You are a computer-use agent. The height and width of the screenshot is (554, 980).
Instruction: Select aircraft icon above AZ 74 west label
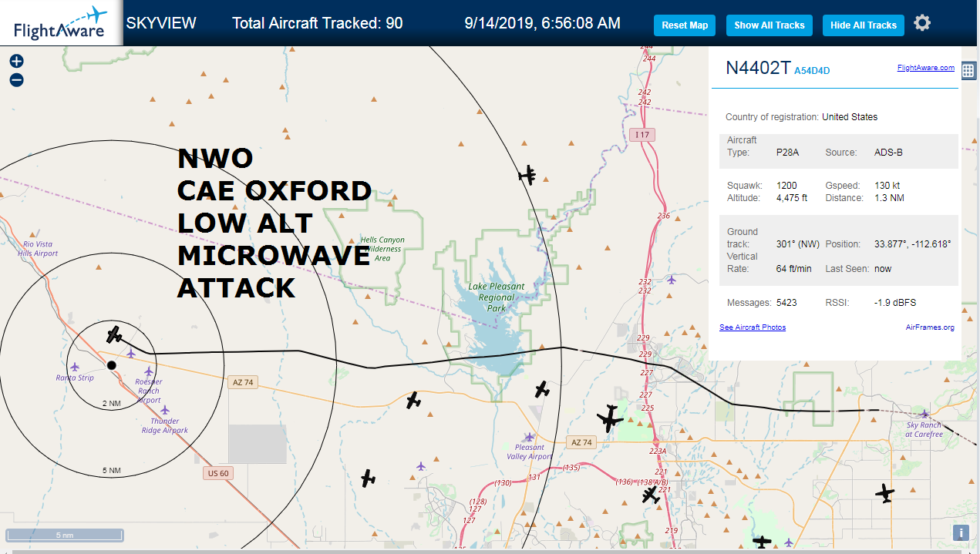point(413,400)
